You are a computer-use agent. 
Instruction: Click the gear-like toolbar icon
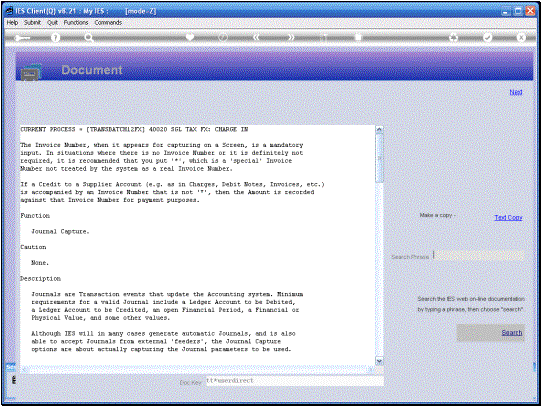tap(453, 38)
